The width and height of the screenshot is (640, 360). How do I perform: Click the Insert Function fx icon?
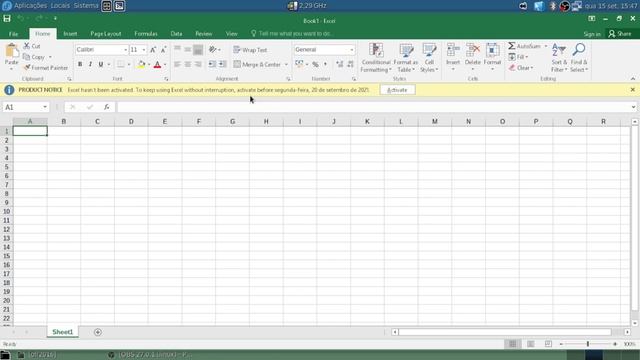point(107,107)
